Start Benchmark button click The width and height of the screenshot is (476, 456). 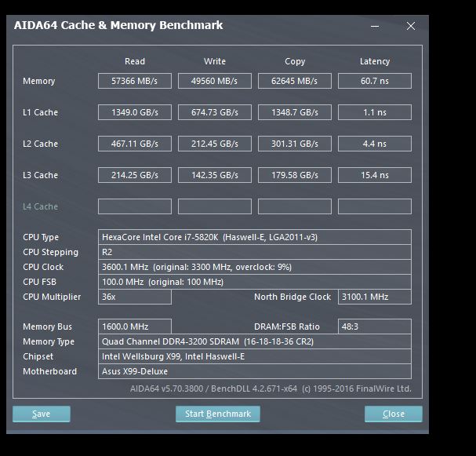[218, 414]
